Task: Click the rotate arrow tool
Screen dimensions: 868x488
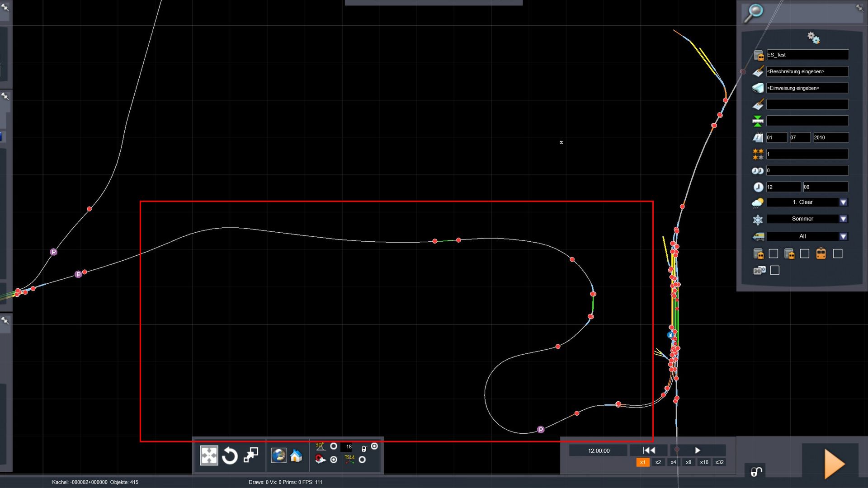Action: point(230,455)
